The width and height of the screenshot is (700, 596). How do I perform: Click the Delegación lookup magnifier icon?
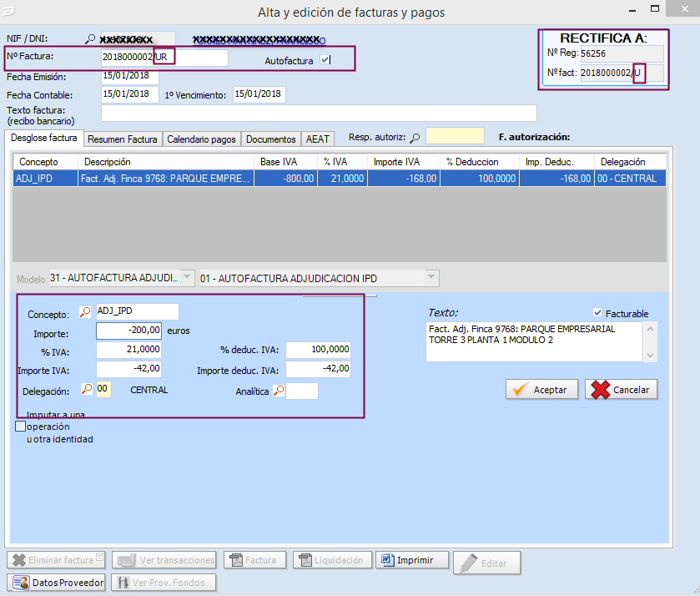coord(87,389)
